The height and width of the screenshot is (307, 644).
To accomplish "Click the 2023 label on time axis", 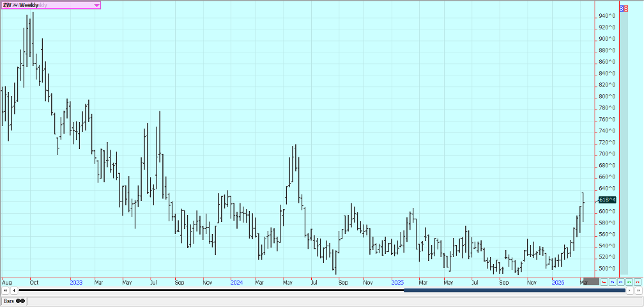I will click(x=76, y=281).
